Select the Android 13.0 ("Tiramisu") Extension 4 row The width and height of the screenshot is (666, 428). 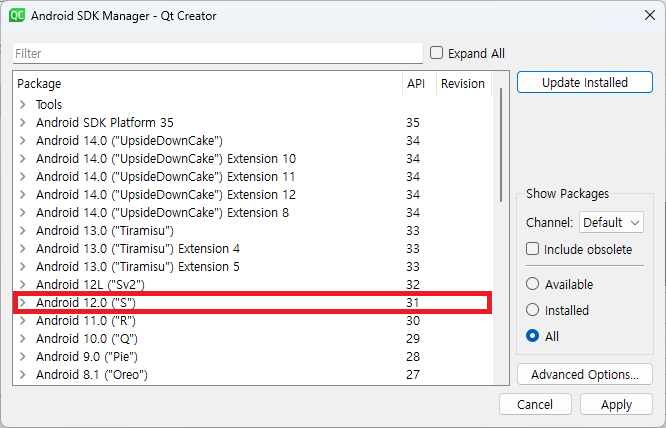point(252,248)
